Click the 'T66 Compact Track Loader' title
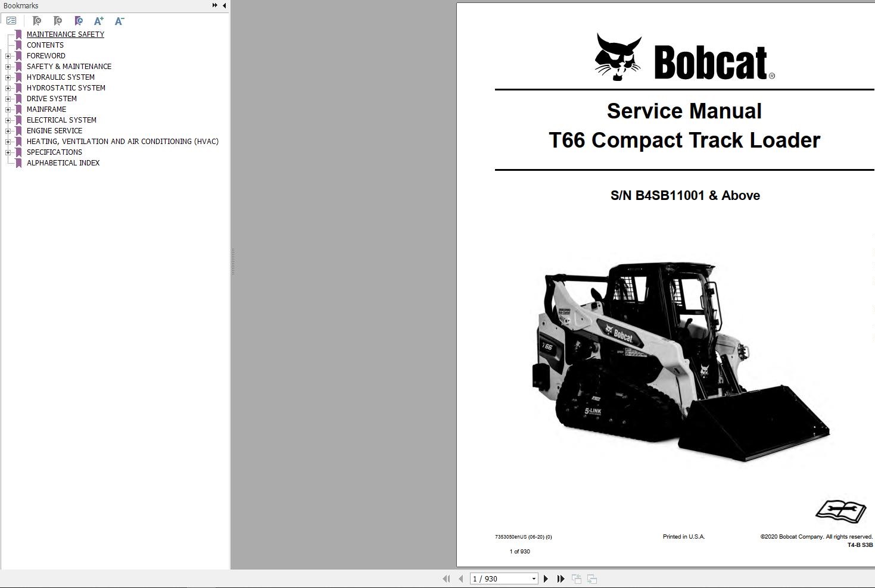 pos(684,140)
